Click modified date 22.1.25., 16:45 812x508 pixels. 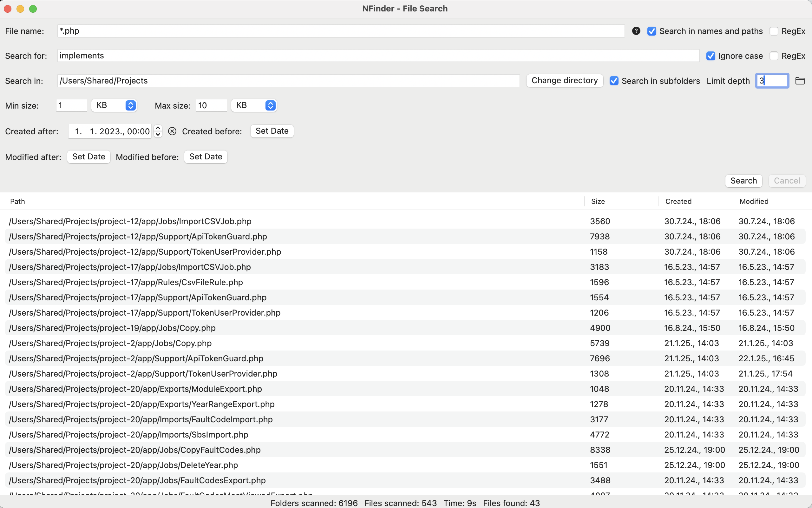coord(766,358)
